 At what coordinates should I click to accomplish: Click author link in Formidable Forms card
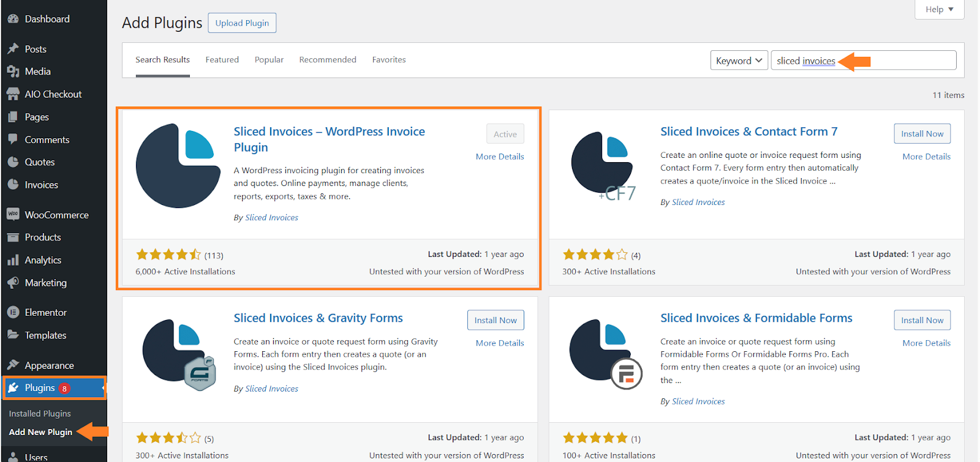pos(698,402)
